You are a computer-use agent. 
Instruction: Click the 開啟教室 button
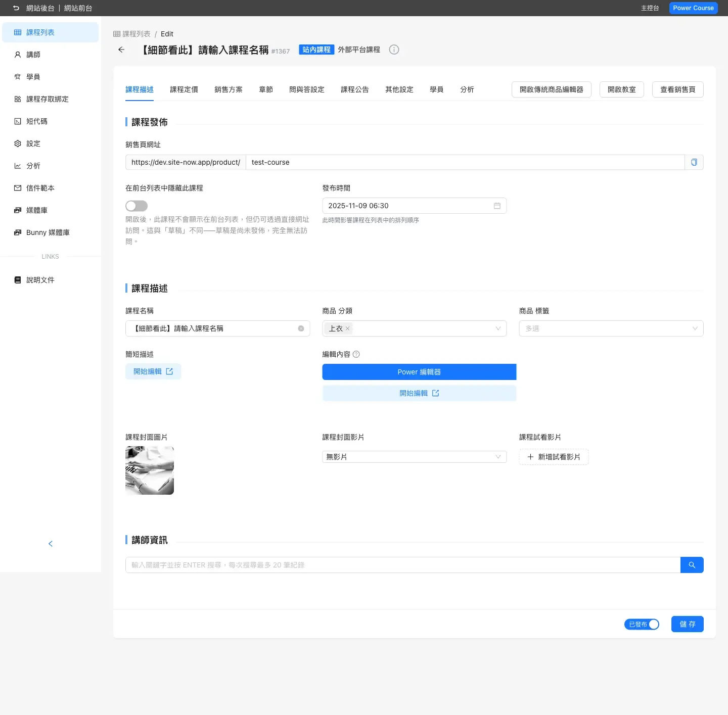click(x=622, y=89)
